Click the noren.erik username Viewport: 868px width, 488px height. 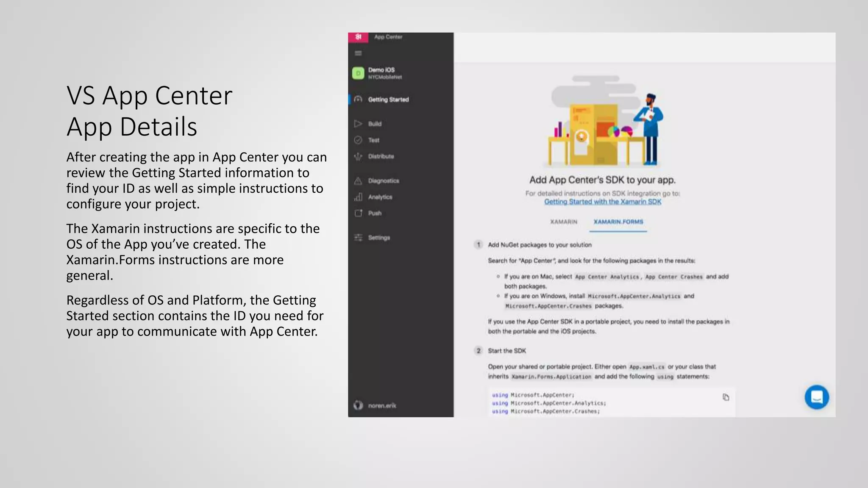(x=382, y=405)
